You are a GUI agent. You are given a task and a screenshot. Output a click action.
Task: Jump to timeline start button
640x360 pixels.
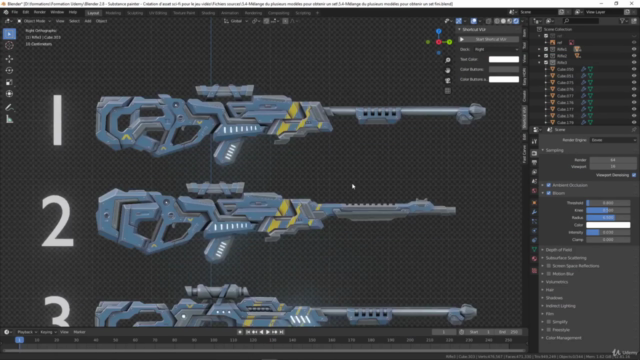click(248, 332)
